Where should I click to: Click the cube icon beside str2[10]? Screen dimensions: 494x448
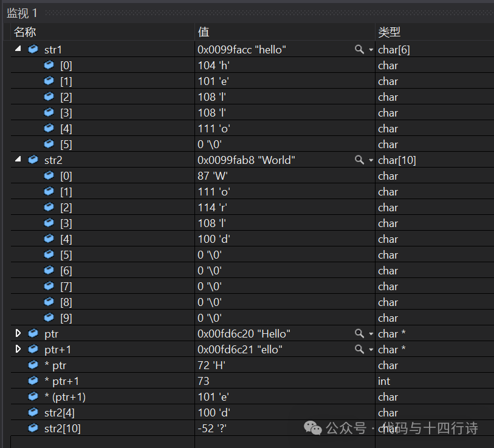[33, 428]
